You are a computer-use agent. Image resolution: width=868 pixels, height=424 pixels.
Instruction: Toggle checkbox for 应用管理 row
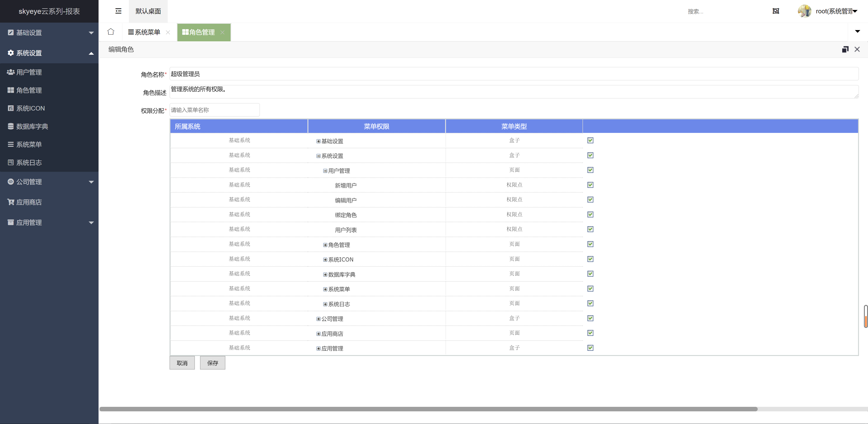(590, 347)
